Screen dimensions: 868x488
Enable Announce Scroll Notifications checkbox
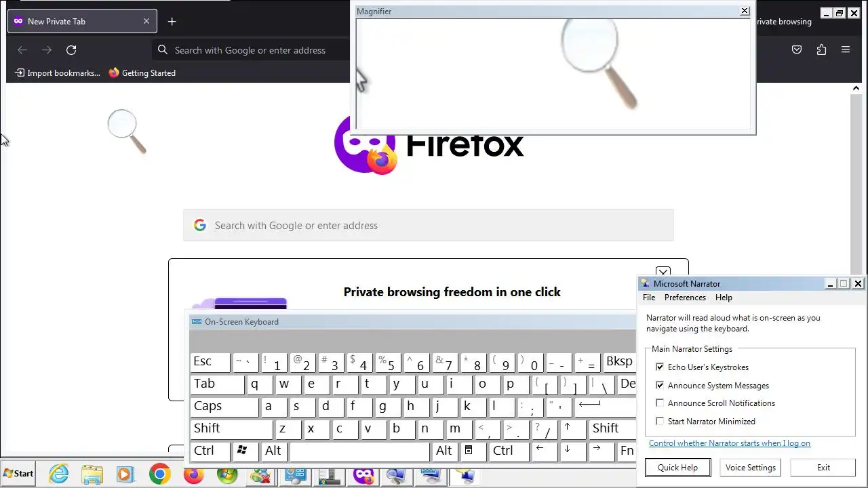pyautogui.click(x=660, y=403)
